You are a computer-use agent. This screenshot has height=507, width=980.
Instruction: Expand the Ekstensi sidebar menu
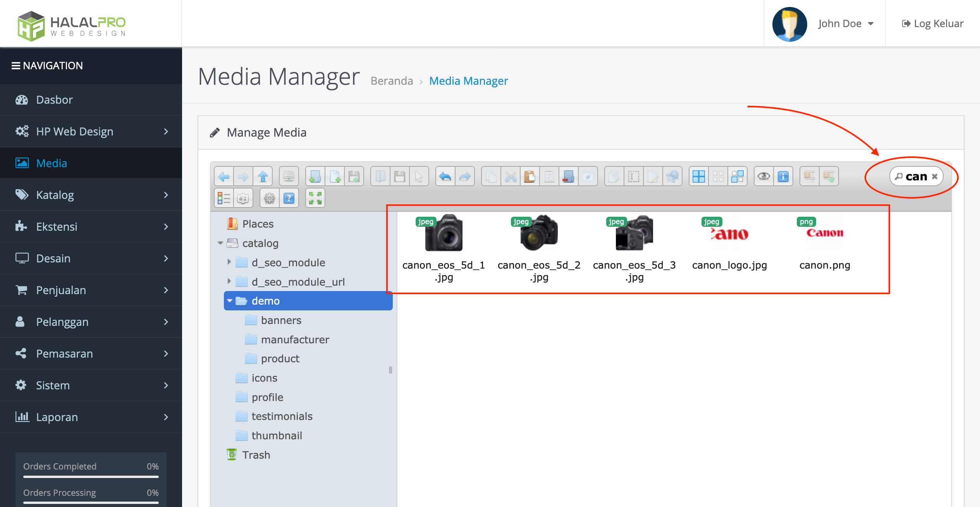[x=91, y=227]
